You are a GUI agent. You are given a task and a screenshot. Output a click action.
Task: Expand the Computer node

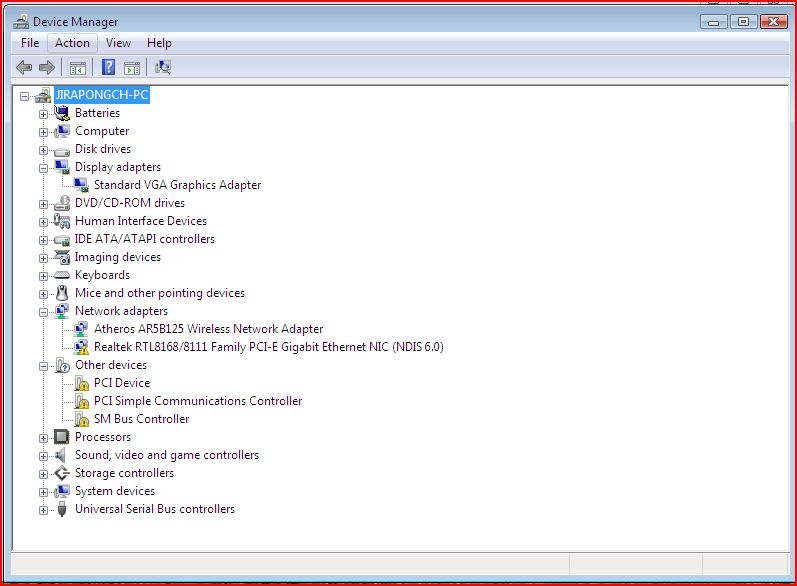(43, 132)
